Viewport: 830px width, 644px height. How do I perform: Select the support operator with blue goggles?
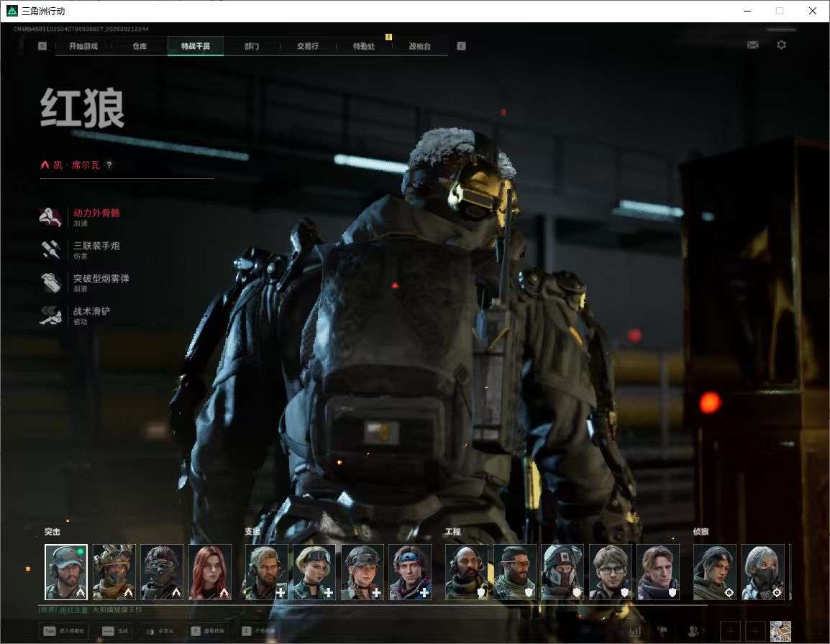(410, 572)
